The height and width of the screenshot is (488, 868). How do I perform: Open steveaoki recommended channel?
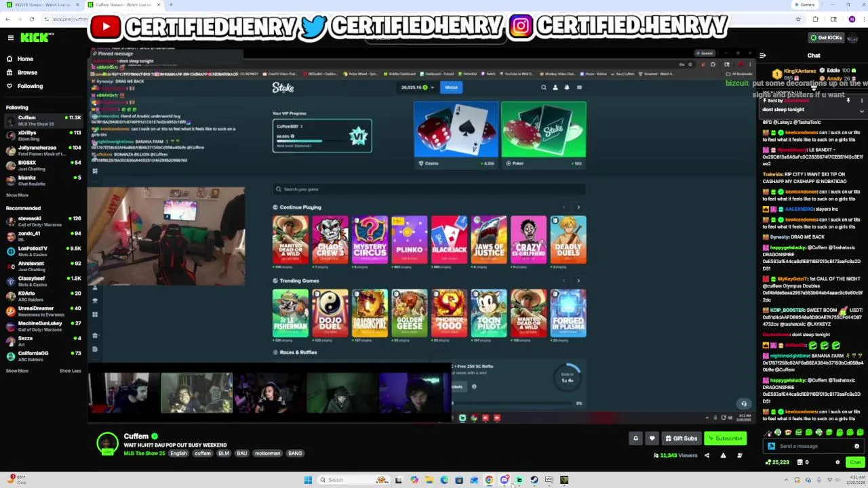[43, 221]
